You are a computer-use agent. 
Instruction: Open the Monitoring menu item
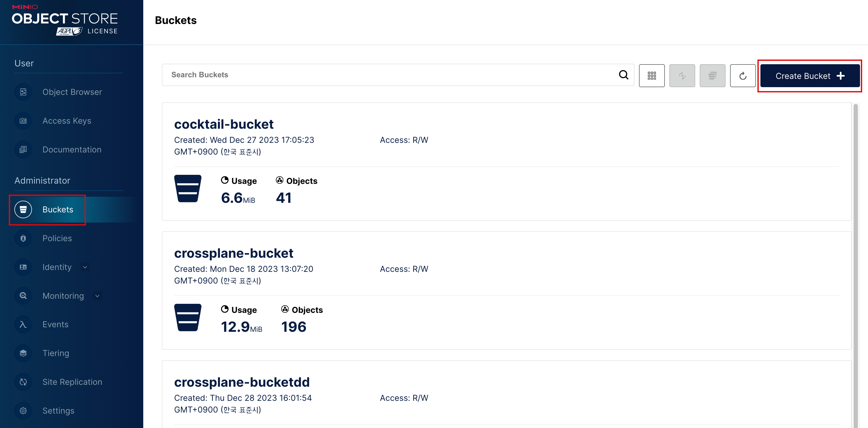tap(63, 296)
